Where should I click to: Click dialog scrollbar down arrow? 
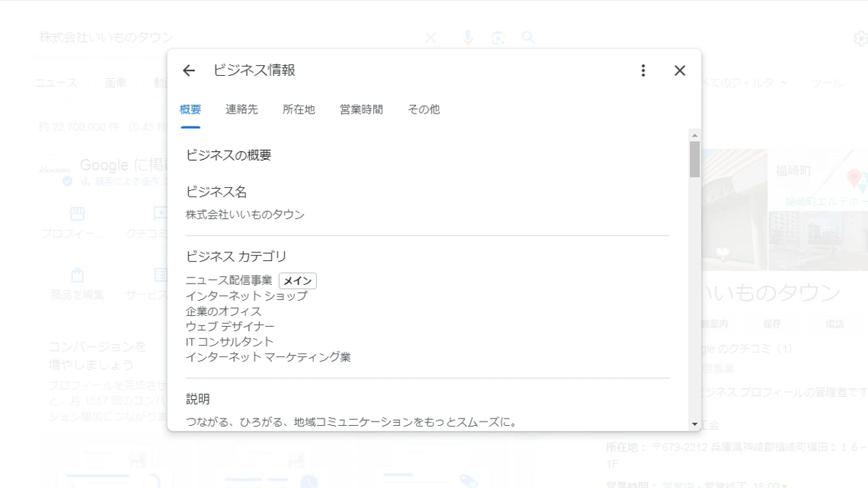click(694, 424)
